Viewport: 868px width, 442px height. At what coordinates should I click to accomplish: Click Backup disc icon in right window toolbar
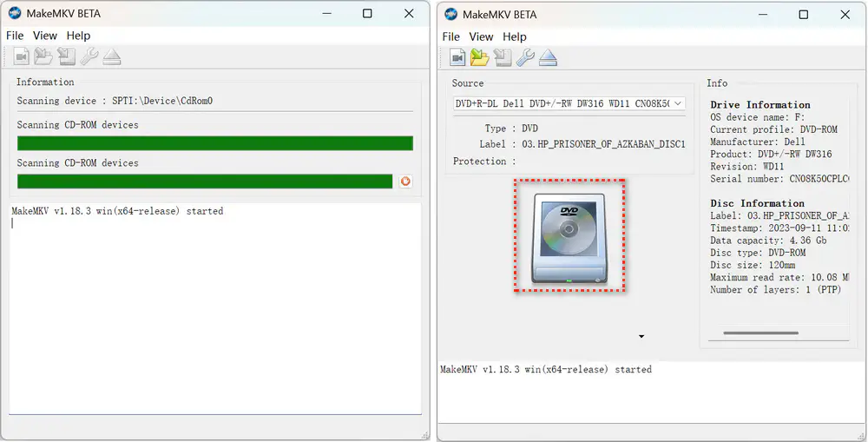tap(503, 57)
